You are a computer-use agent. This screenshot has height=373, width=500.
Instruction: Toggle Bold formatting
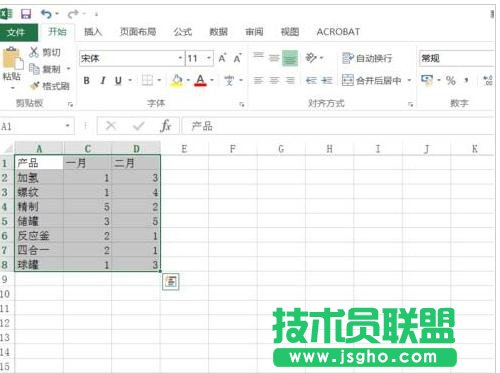click(x=86, y=80)
